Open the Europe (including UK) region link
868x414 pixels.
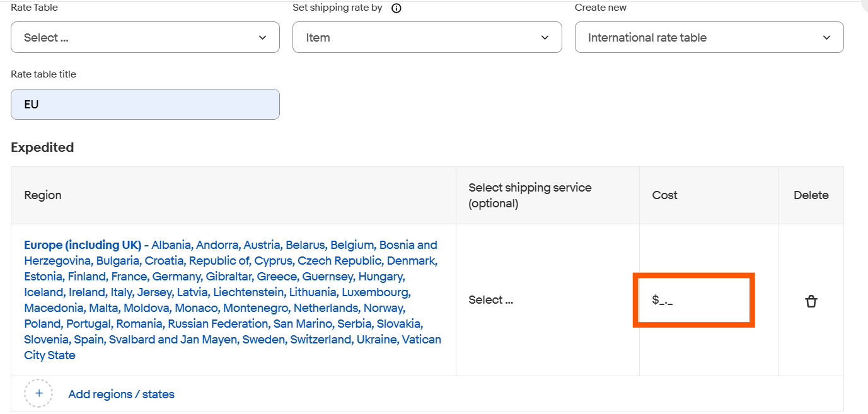pos(83,245)
